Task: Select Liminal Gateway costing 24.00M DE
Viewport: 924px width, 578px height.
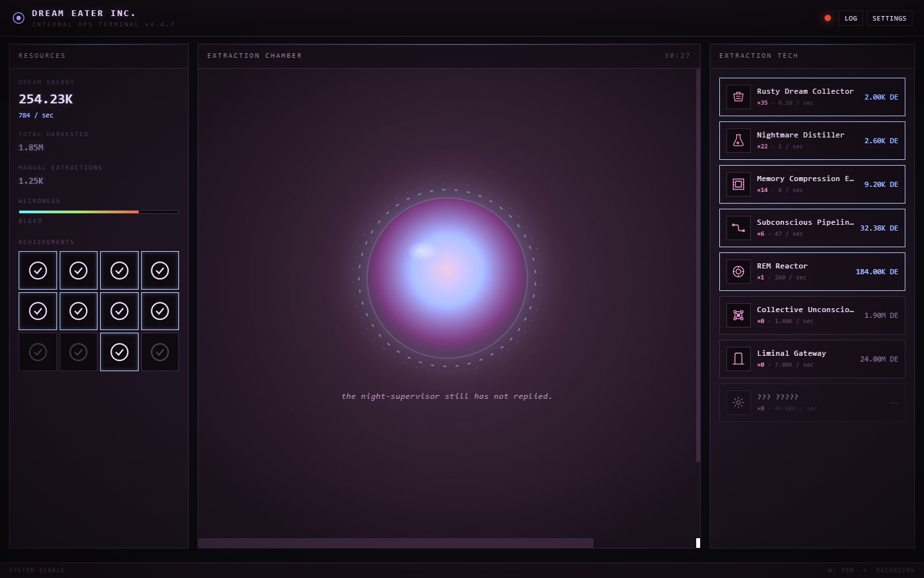Action: (812, 359)
